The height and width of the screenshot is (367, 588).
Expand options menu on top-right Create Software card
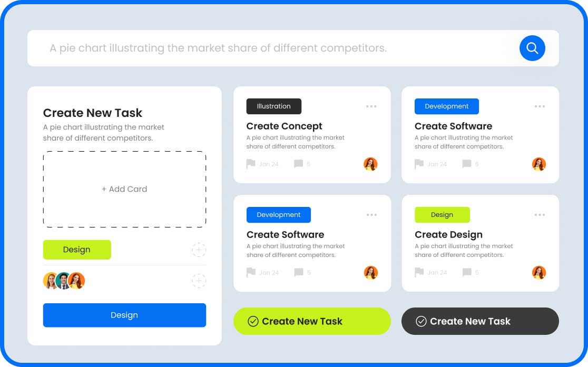[540, 106]
